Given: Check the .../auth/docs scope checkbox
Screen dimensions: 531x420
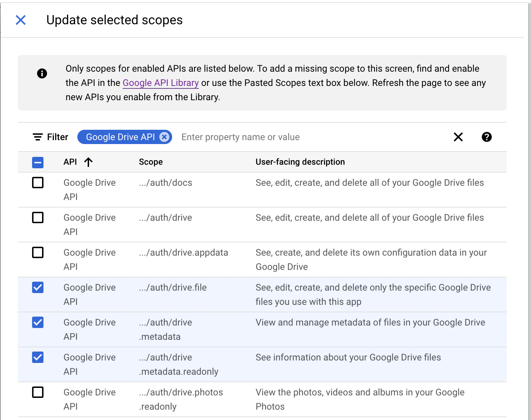Looking at the screenshot, I should pyautogui.click(x=38, y=183).
